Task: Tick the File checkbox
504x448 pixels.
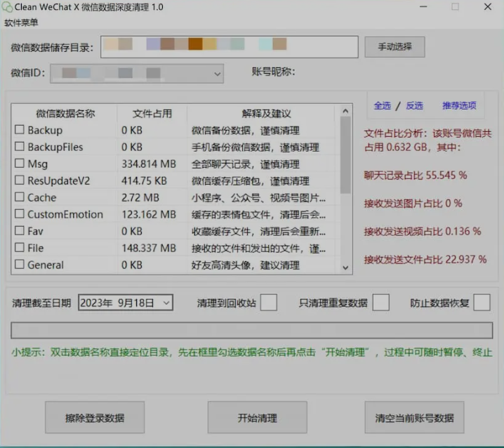Action: coord(20,247)
